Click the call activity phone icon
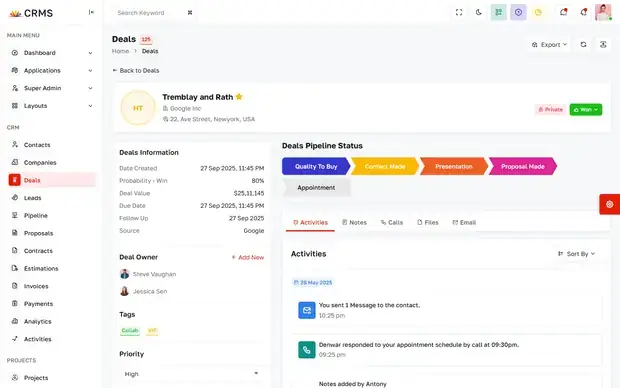Image resolution: width=620 pixels, height=388 pixels. point(307,350)
